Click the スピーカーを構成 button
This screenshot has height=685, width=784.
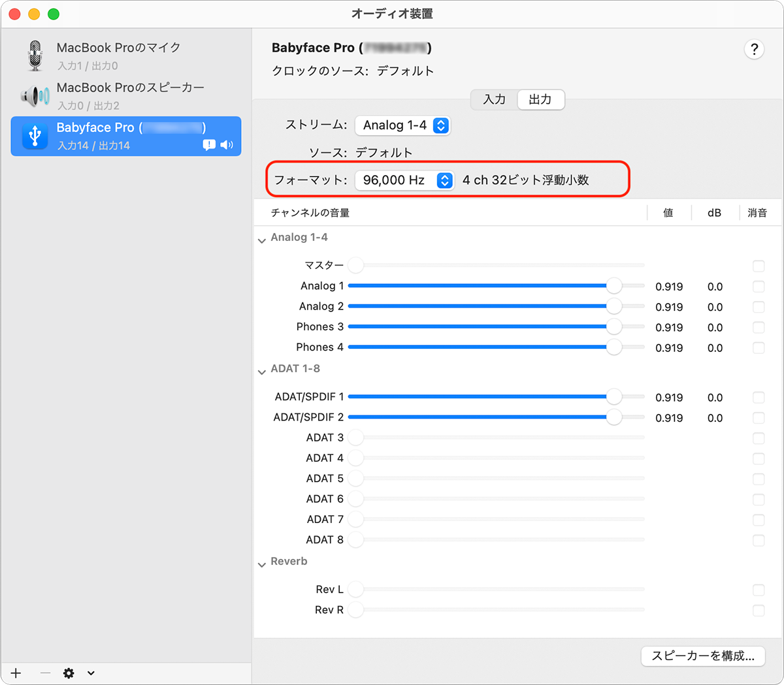[x=703, y=656]
